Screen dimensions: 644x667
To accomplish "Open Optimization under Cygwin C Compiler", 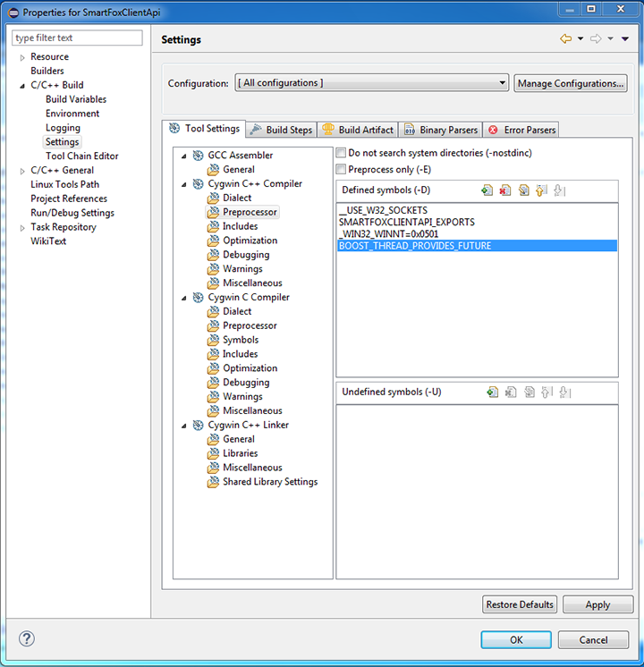I will click(250, 368).
